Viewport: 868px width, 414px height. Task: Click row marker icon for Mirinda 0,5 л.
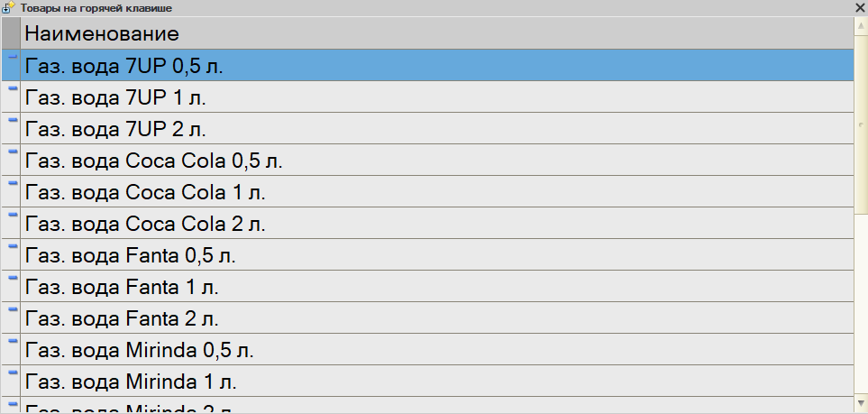(x=12, y=342)
